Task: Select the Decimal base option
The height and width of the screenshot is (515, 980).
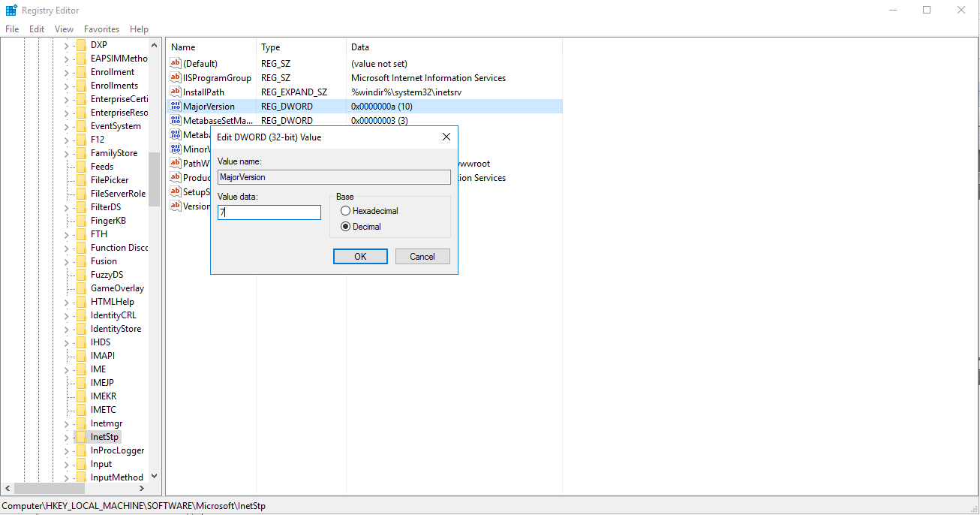Action: [x=346, y=227]
